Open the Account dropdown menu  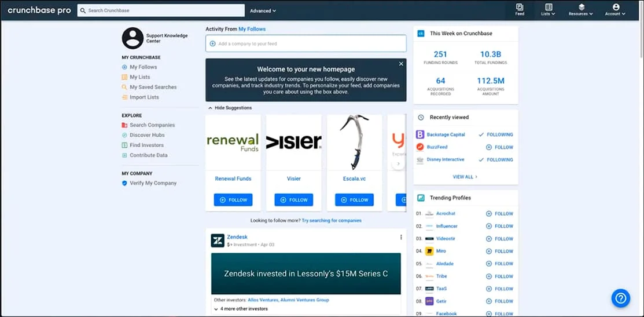(x=615, y=9)
